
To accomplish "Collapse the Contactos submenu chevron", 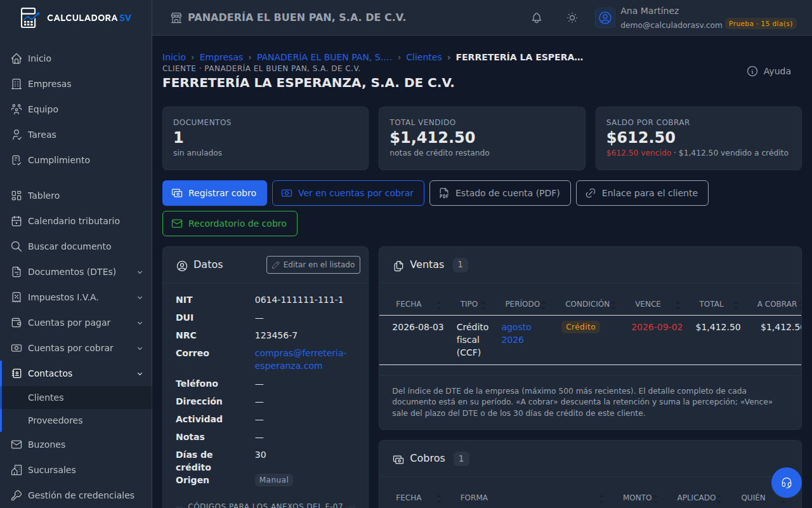I will click(x=140, y=373).
